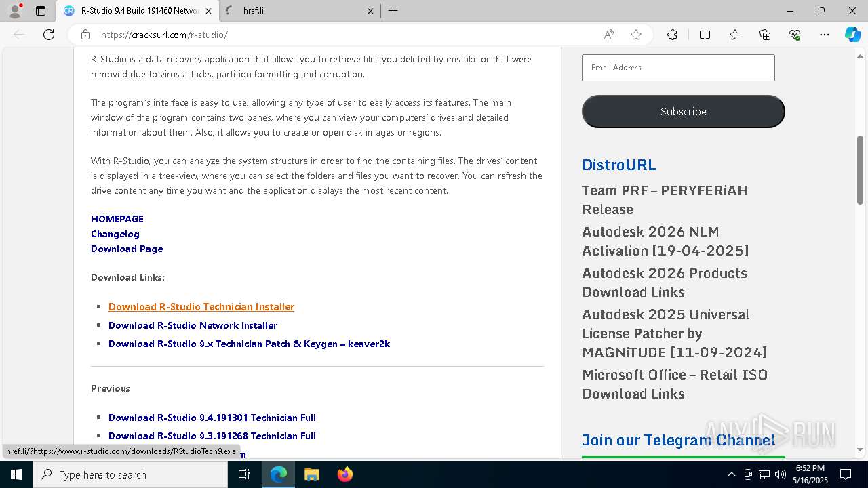This screenshot has height=488, width=868.
Task: Open Autodesk 2026 Products Download Links
Action: click(x=665, y=283)
